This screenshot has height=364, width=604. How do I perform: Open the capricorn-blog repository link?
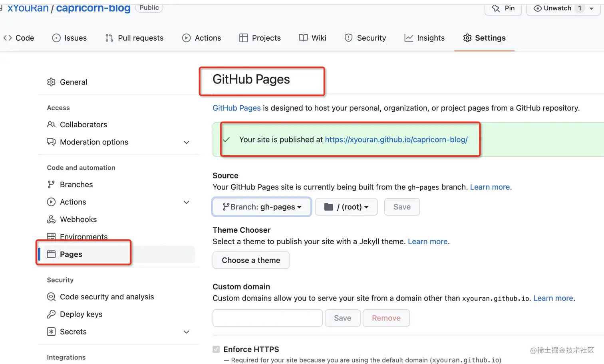(x=93, y=8)
